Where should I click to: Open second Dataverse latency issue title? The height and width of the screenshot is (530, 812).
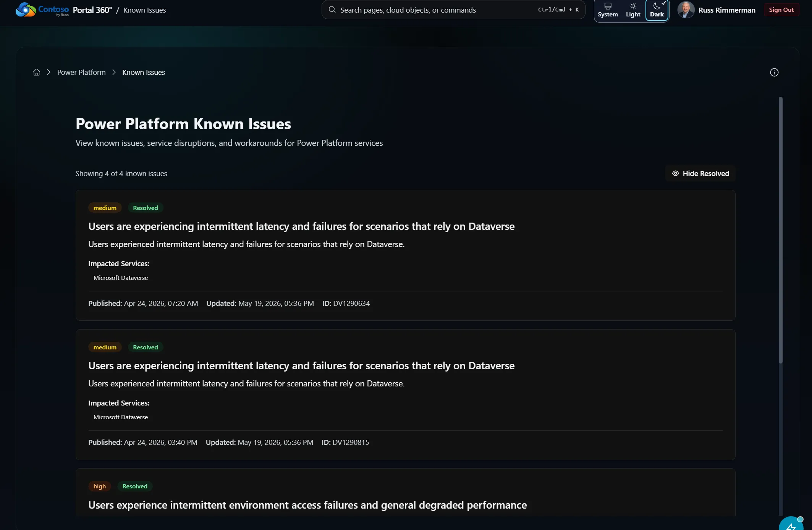click(x=301, y=365)
